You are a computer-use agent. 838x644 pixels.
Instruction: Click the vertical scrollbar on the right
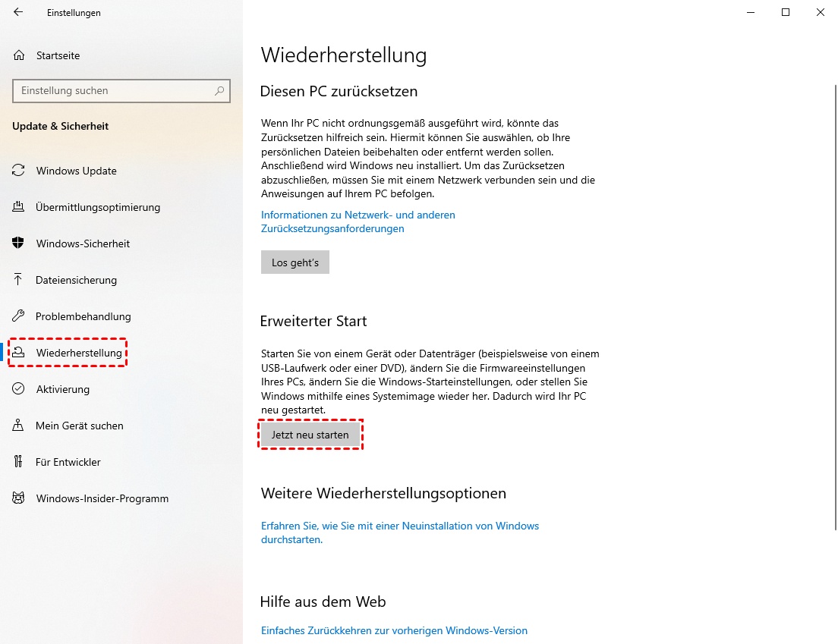click(x=835, y=307)
